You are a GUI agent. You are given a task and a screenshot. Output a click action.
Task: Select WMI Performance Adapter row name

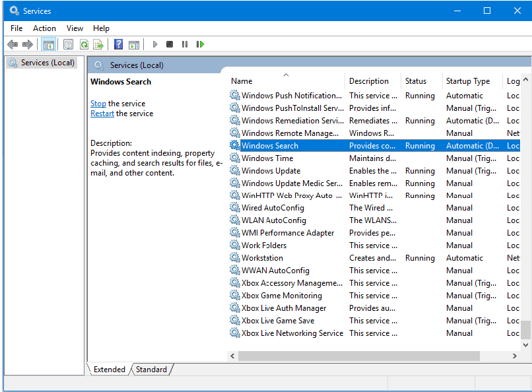click(x=288, y=232)
